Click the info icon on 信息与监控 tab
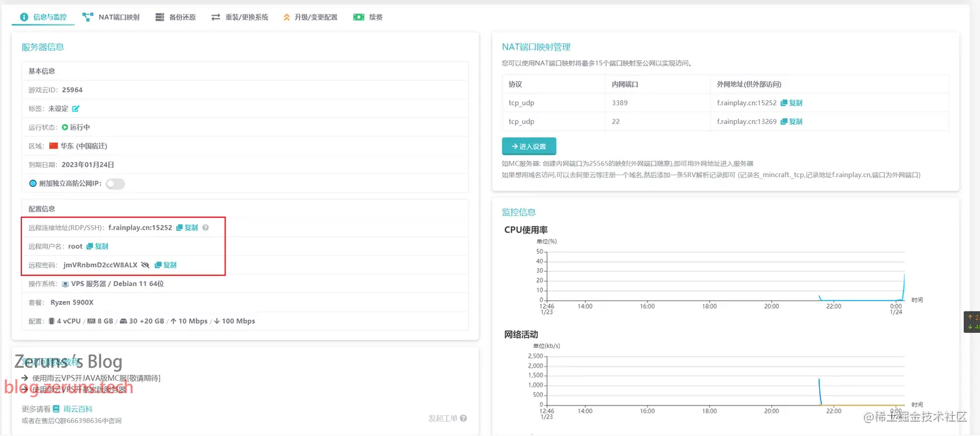 click(x=25, y=17)
